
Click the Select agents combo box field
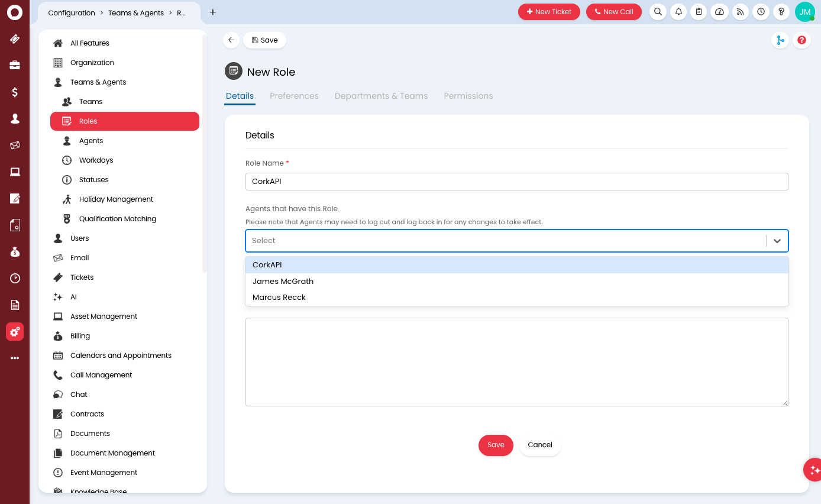[516, 241]
